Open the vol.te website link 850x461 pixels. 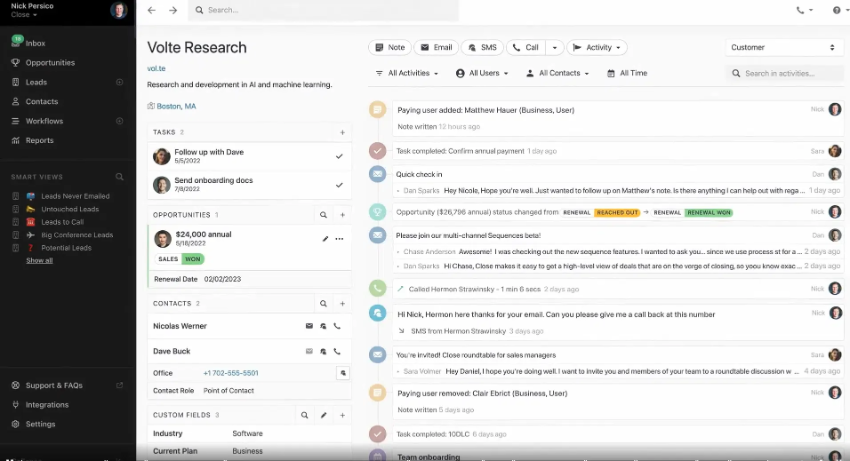pos(156,69)
